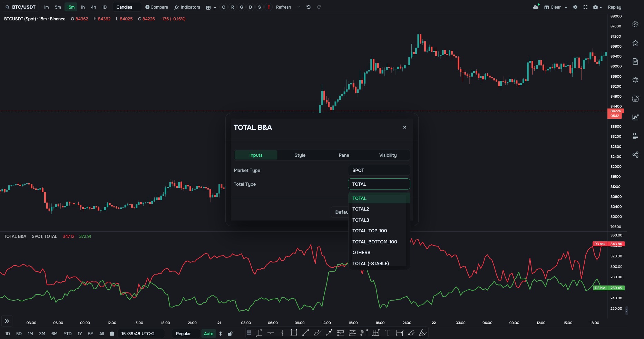This screenshot has width=644, height=339.
Task: Open the watchlist star icon
Action: coord(635,43)
